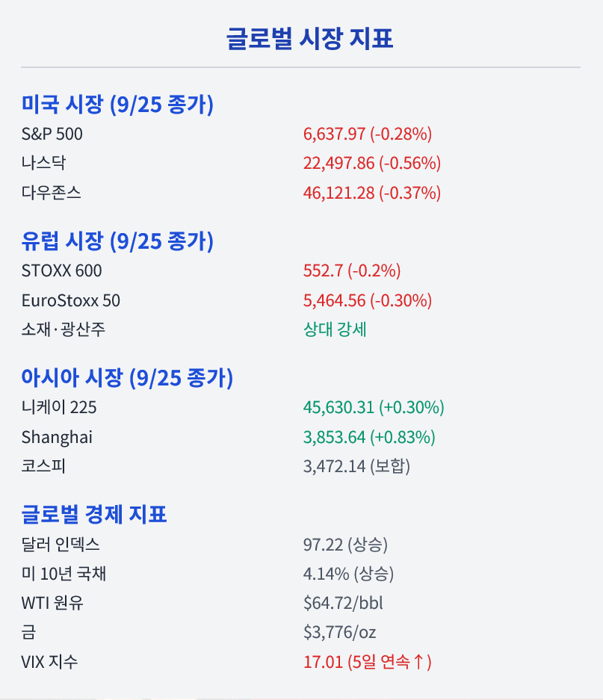Click the 다우존스 row label
Viewport: 603px width, 700px height.
pyautogui.click(x=52, y=193)
